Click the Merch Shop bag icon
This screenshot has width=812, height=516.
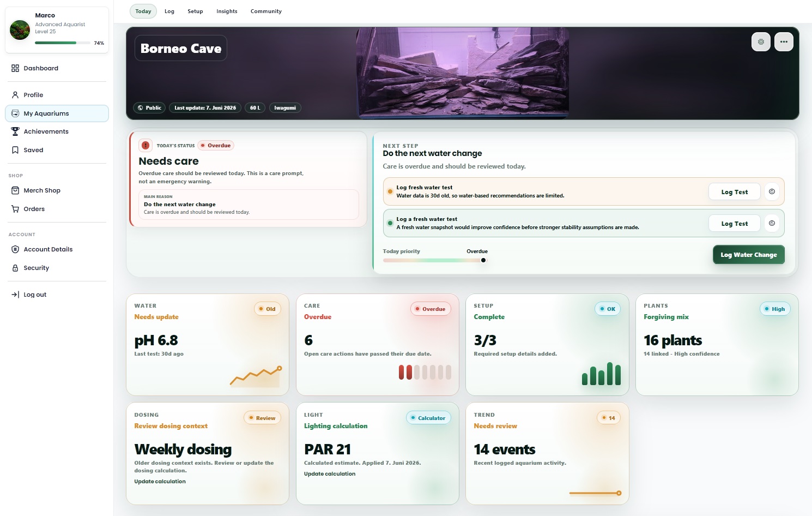point(15,190)
